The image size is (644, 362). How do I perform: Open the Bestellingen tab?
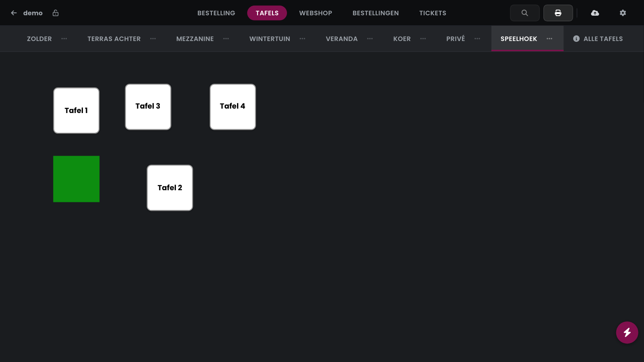click(376, 13)
